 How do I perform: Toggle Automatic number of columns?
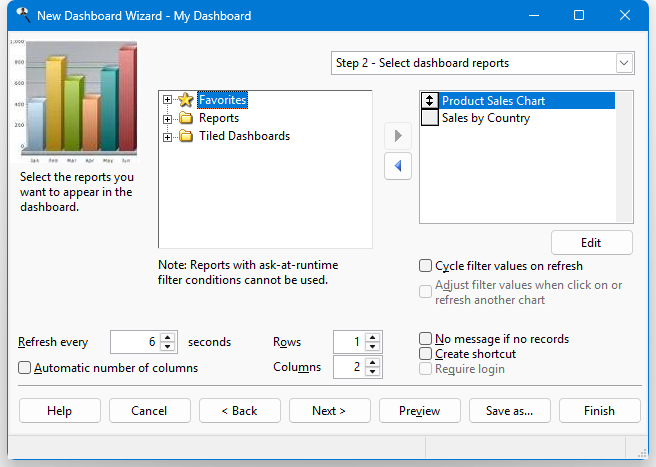click(25, 368)
